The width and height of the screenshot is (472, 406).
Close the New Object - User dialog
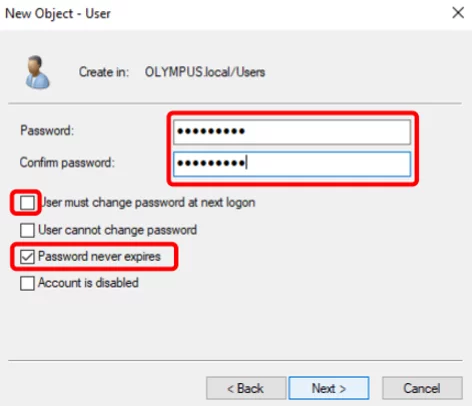click(458, 13)
